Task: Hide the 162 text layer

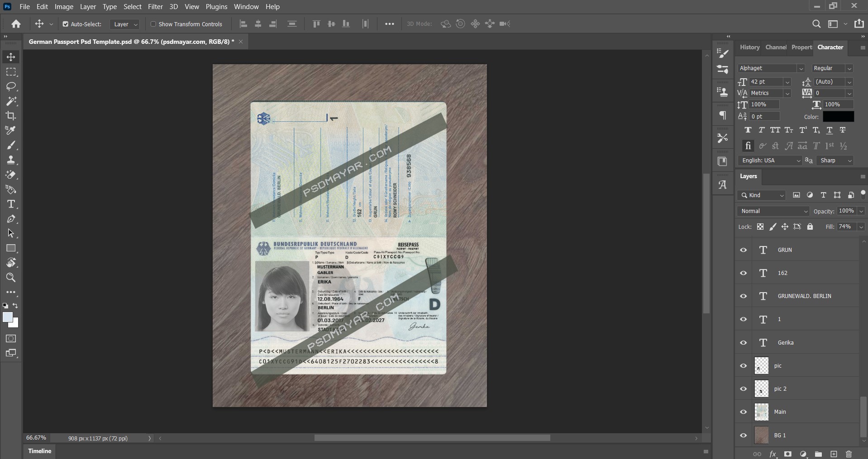Action: (744, 273)
